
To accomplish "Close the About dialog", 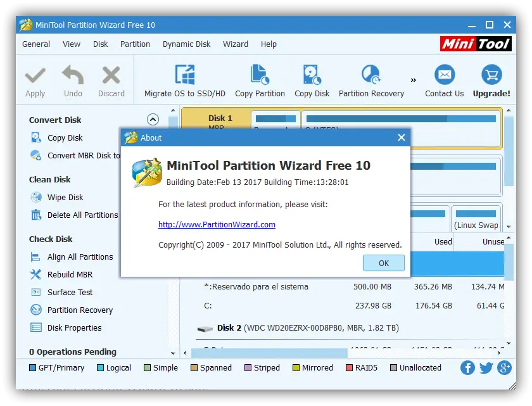I will coord(402,137).
